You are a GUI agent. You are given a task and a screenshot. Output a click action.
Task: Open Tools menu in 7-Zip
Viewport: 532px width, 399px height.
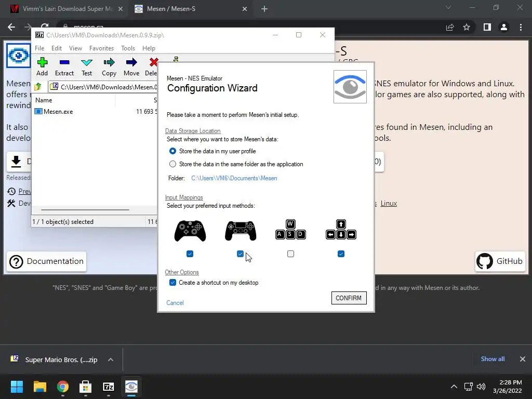[x=128, y=48]
